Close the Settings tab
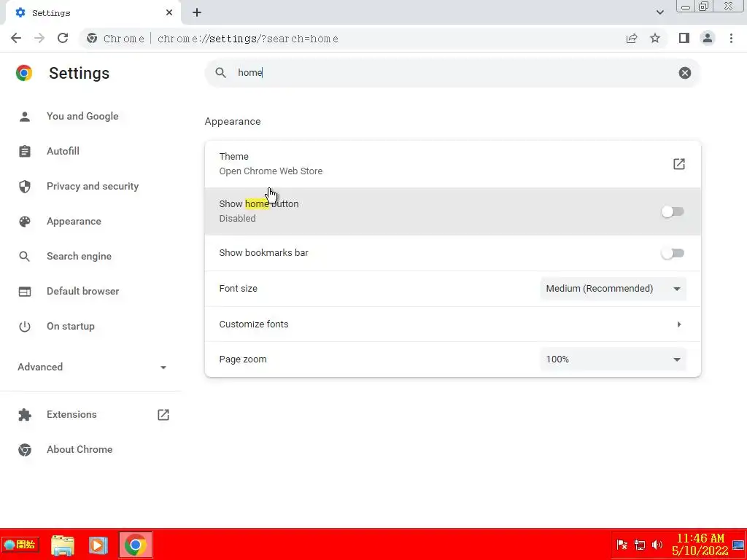Screen dimensions: 747x560 169,13
